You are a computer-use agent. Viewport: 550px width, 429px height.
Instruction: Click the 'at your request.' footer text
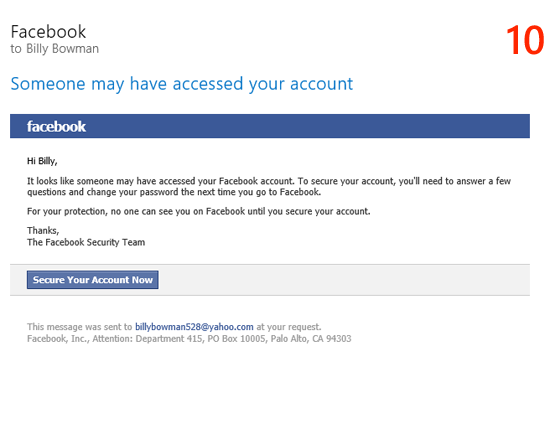tap(289, 327)
